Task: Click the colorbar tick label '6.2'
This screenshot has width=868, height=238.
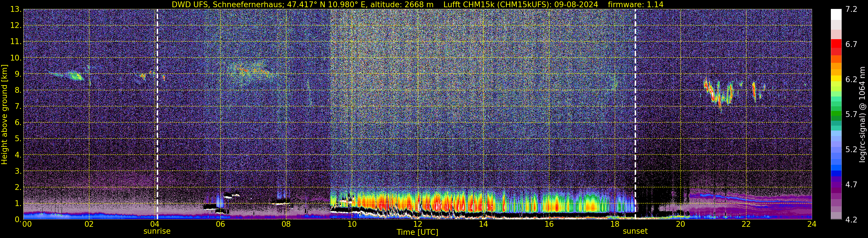Action: coord(851,80)
